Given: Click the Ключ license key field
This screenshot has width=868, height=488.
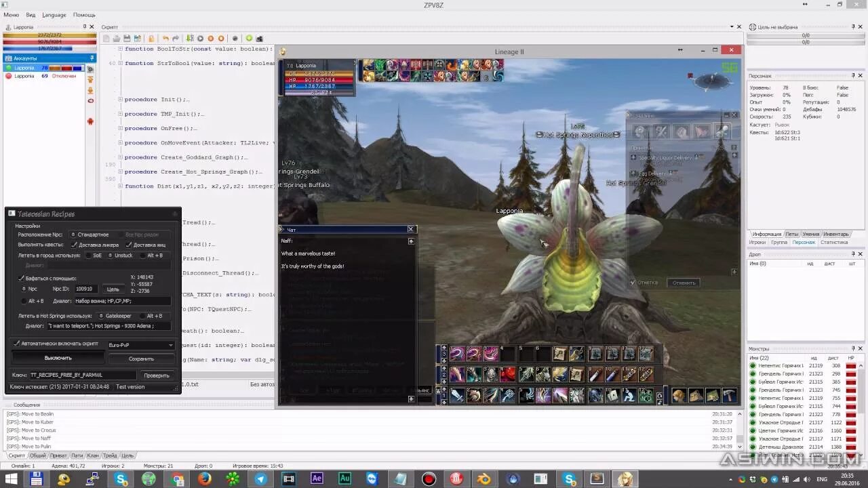Looking at the screenshot, I should pos(82,375).
